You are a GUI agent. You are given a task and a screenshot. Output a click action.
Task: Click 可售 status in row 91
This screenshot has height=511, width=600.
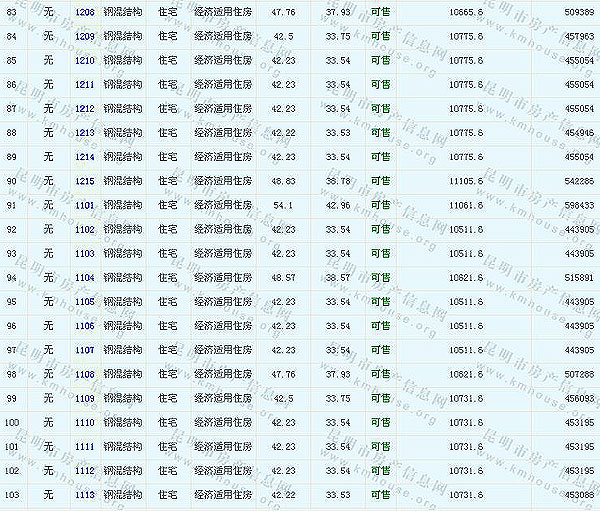pyautogui.click(x=381, y=205)
